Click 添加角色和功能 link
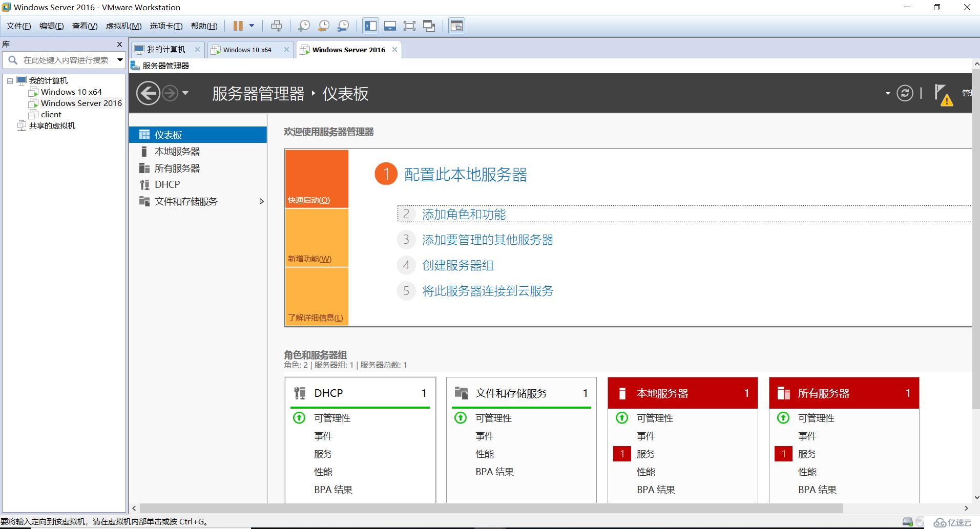The image size is (980, 529). [464, 214]
